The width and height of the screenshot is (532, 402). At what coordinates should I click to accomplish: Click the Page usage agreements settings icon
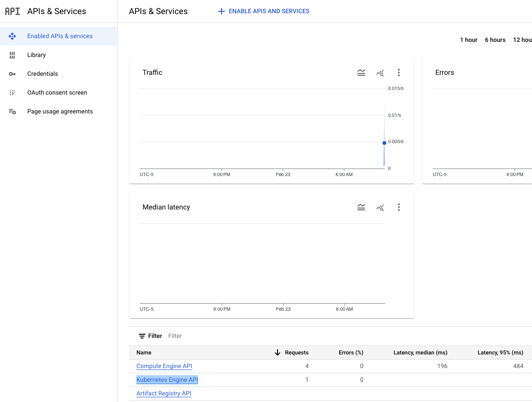coord(12,112)
